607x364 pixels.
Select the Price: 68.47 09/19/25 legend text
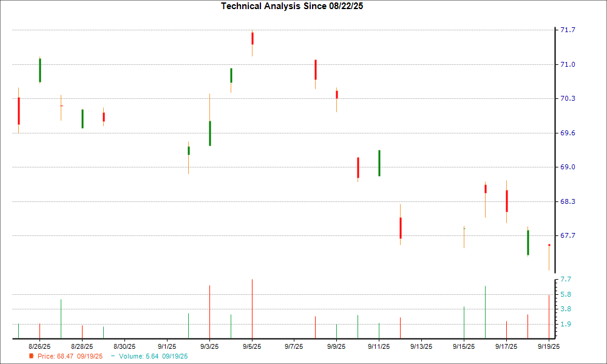coord(70,356)
